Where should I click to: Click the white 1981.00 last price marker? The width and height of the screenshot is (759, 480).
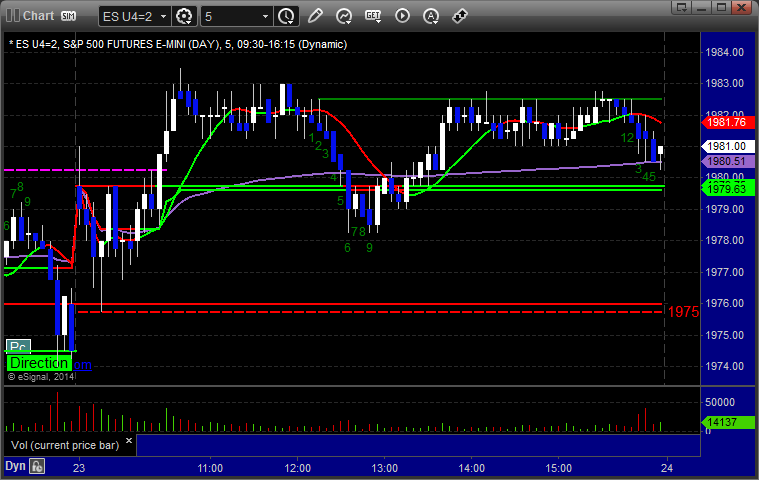point(729,146)
